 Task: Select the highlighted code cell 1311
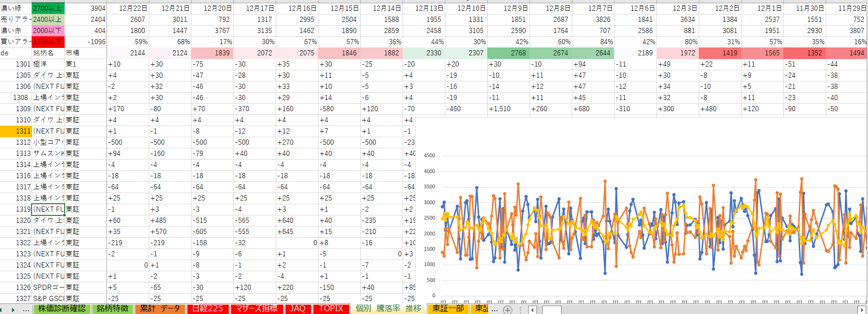coord(16,131)
